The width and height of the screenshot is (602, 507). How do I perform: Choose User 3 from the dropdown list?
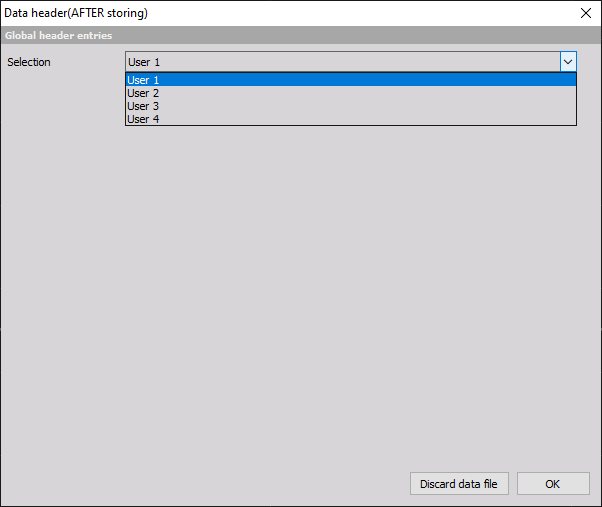coord(351,106)
